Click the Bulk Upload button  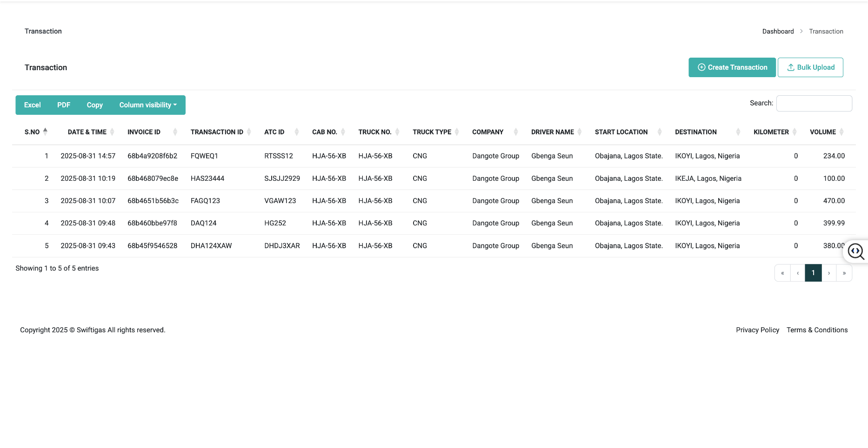(810, 67)
